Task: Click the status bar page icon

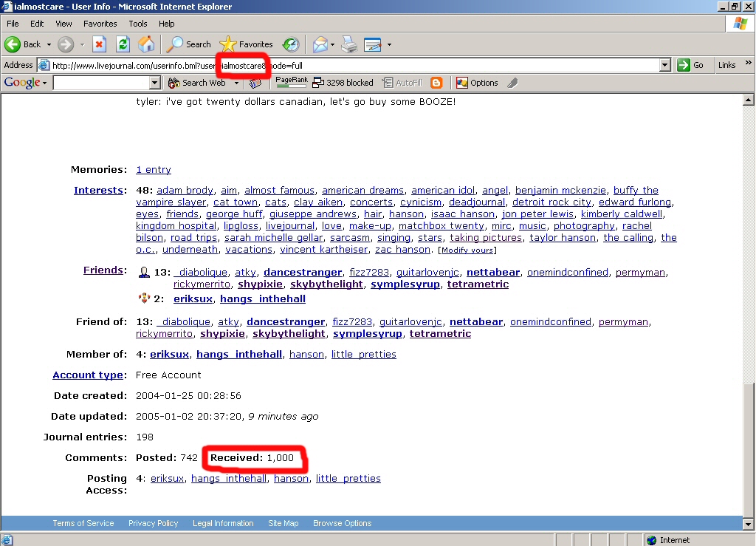Action: click(x=7, y=540)
